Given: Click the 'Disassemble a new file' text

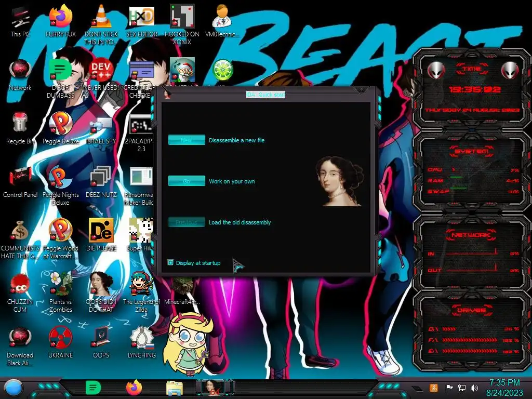Looking at the screenshot, I should pyautogui.click(x=236, y=140).
